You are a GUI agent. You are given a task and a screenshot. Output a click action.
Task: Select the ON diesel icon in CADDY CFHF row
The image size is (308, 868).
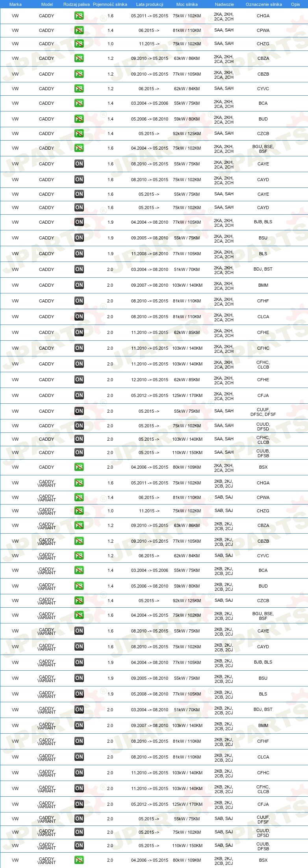click(79, 301)
